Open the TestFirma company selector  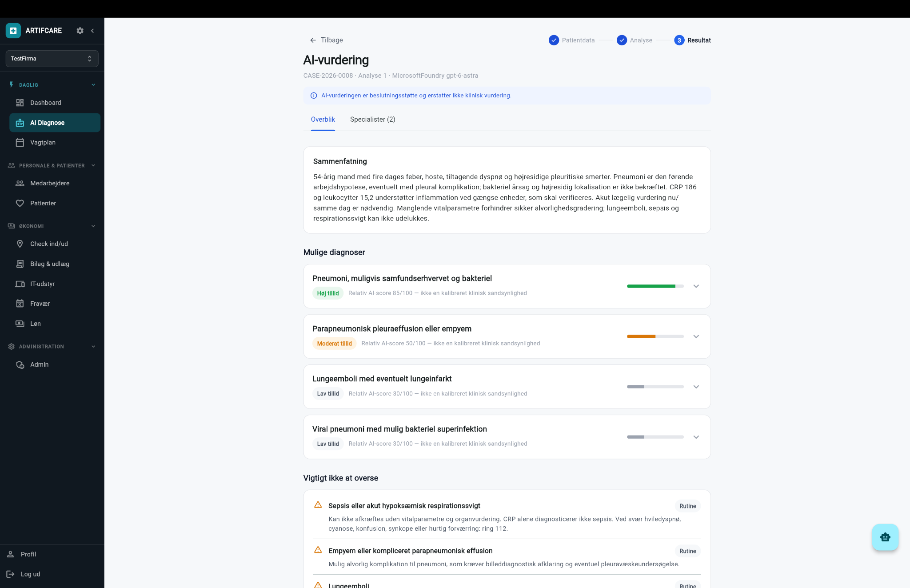[x=52, y=59]
